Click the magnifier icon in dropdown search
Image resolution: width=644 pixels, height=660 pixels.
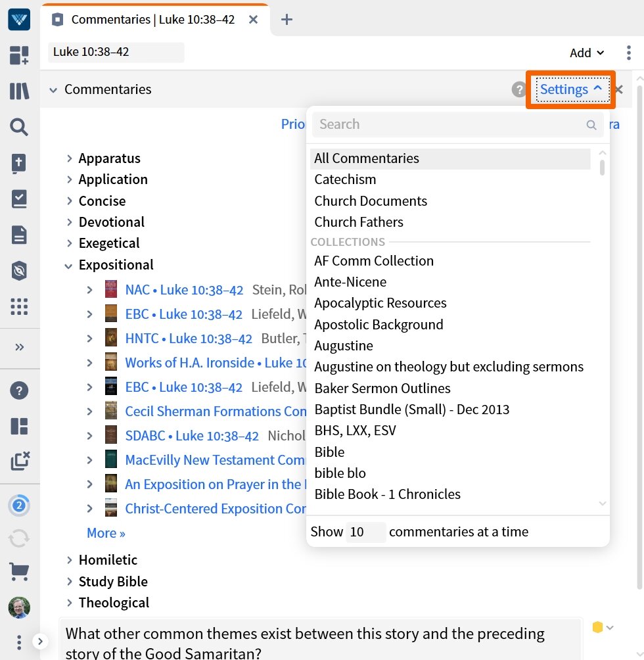591,125
